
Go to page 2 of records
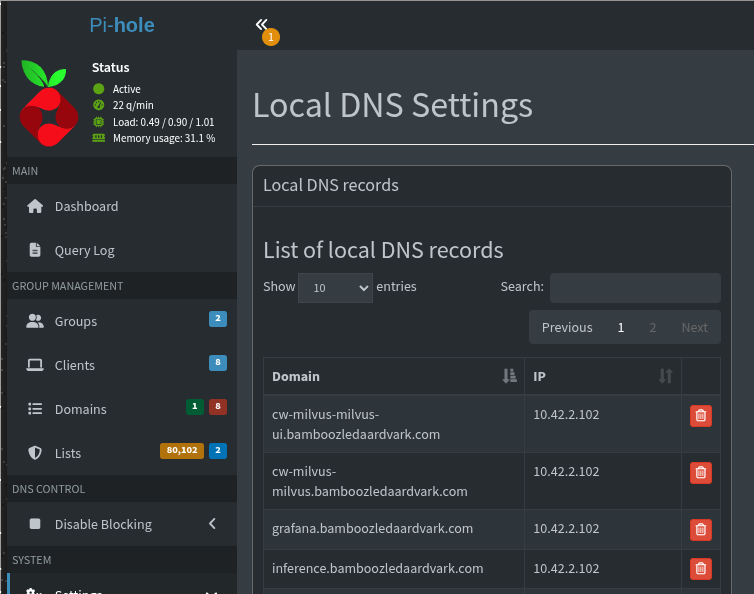[x=653, y=327]
